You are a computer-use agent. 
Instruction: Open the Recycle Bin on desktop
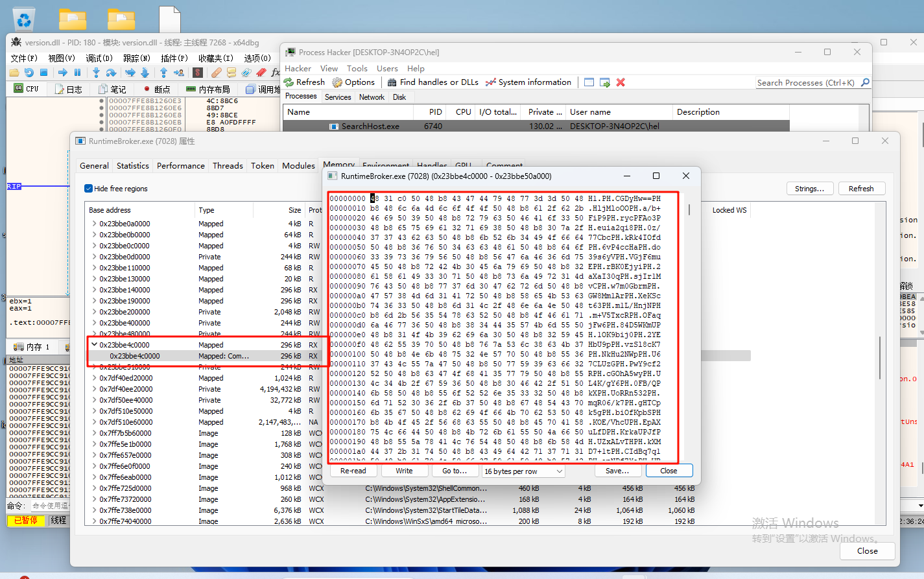coord(24,20)
